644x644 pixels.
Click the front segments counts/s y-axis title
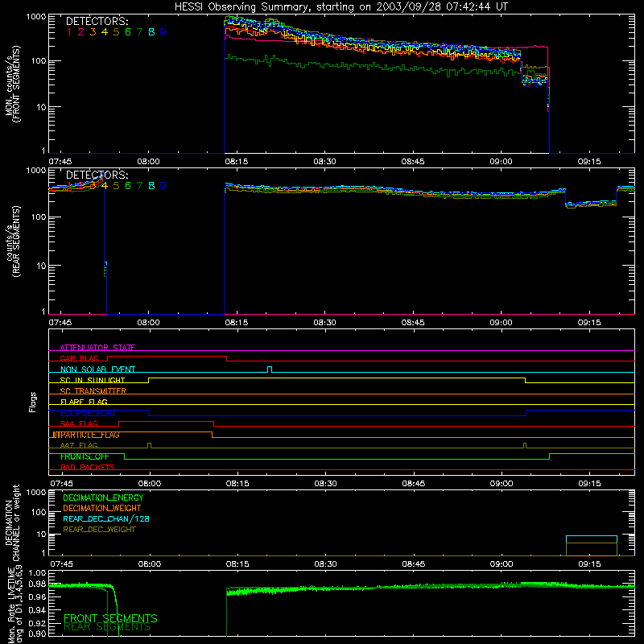click(x=12, y=84)
